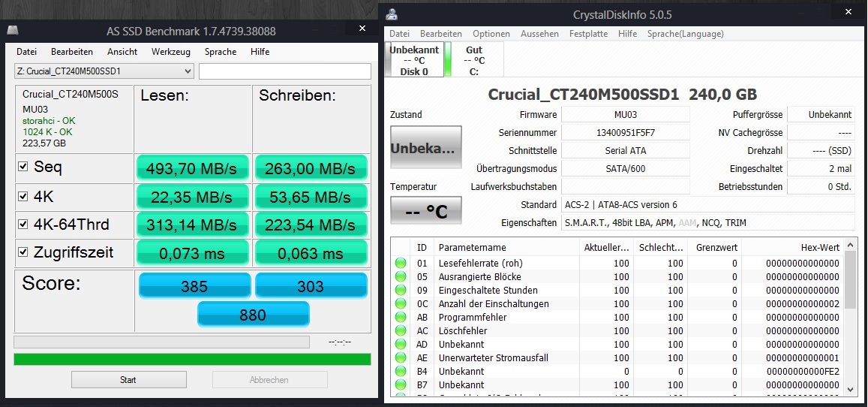
Task: Click the CrystalDiskInfo title bar app icon
Action: (392, 14)
